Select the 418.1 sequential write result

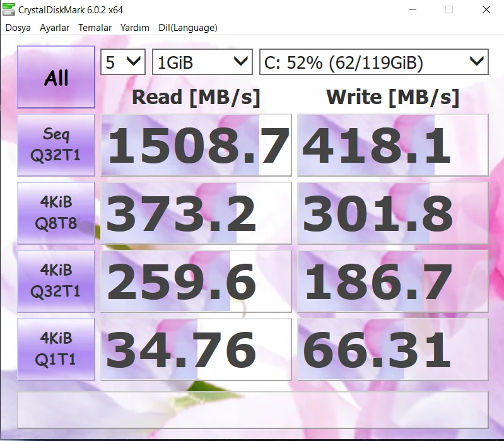(x=393, y=145)
